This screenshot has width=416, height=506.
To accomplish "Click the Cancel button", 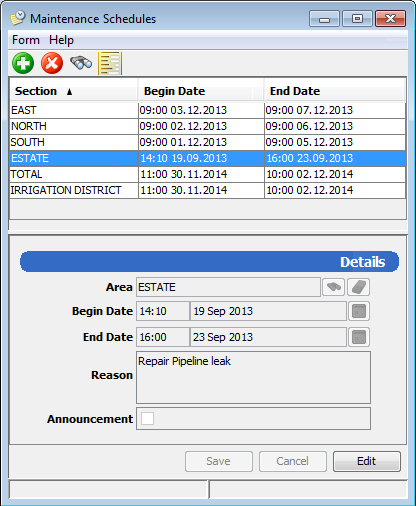I will [x=293, y=461].
